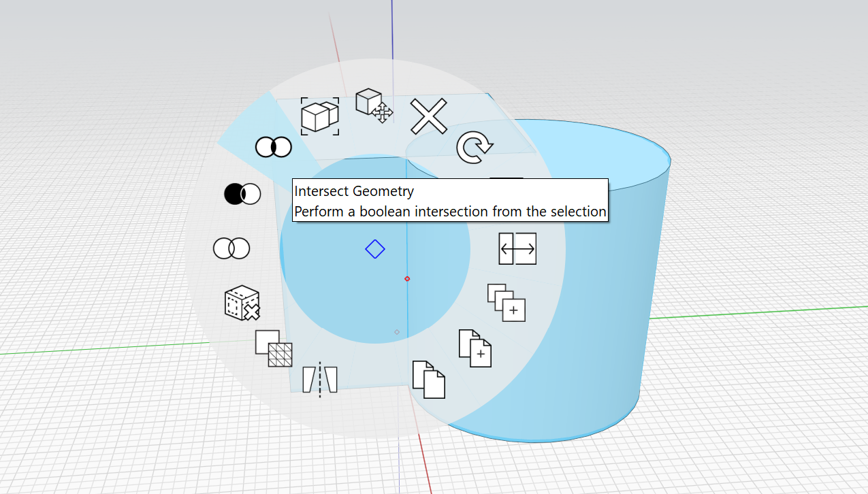This screenshot has height=494, width=868.
Task: Click the small red point on vertical edge
Action: point(407,278)
